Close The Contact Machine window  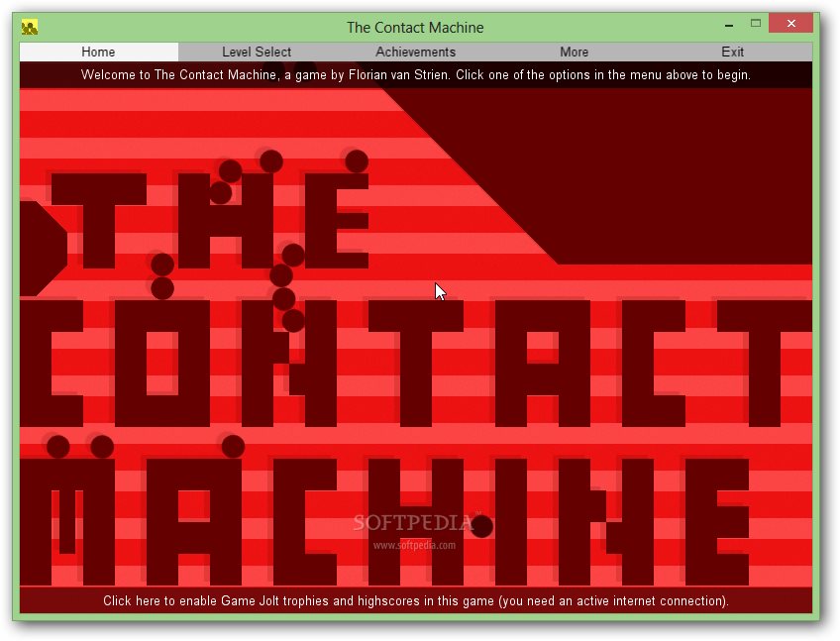[x=790, y=24]
